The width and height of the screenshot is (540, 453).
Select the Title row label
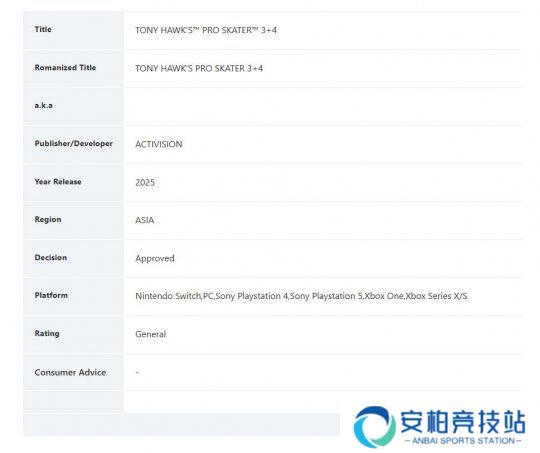(43, 30)
